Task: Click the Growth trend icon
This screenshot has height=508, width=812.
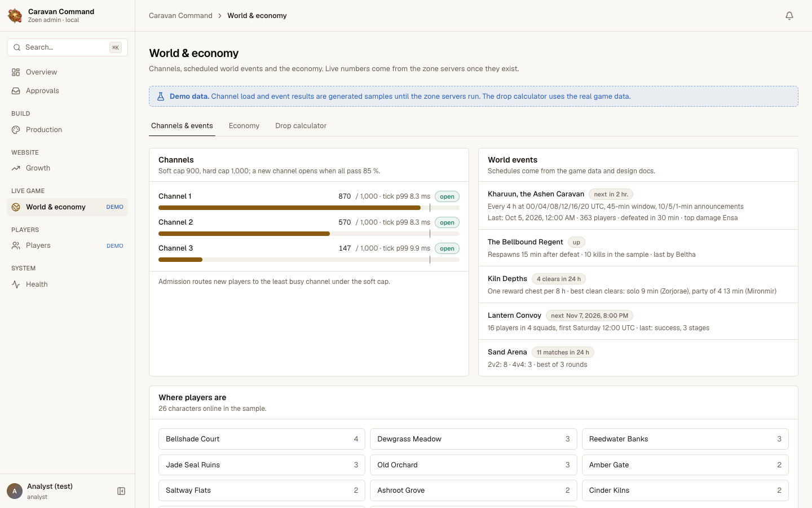Action: point(16,168)
